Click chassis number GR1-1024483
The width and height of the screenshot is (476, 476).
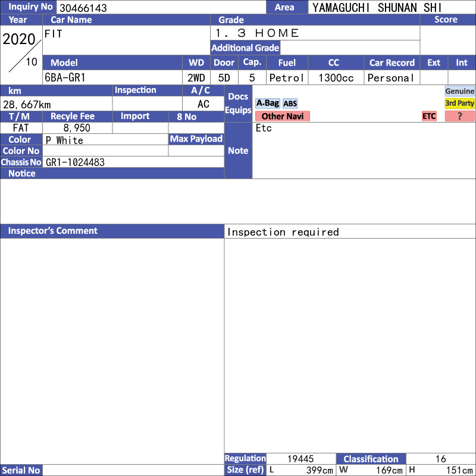pyautogui.click(x=75, y=162)
